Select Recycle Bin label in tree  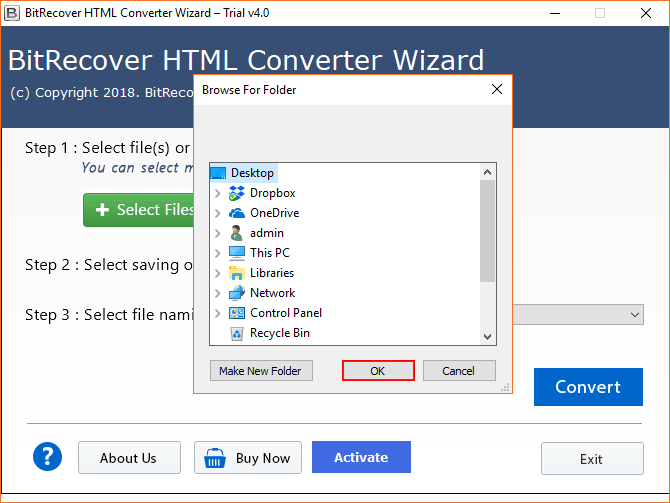(280, 333)
